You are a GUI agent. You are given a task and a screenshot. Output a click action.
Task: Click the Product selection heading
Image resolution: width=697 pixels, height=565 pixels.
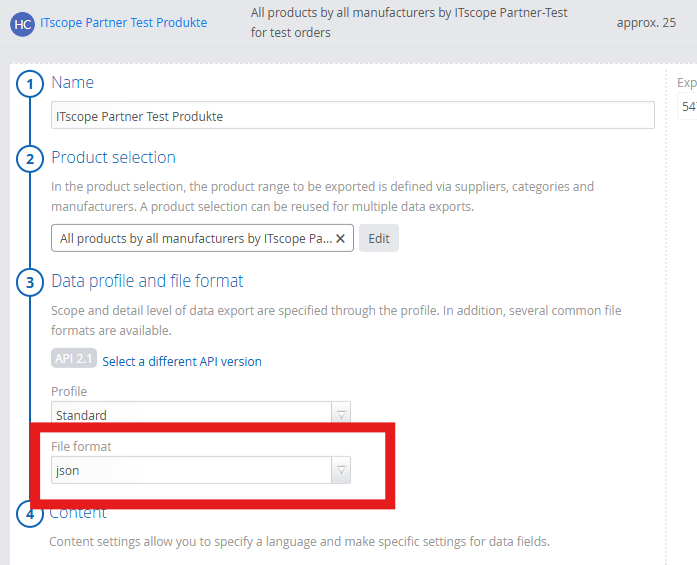(x=113, y=157)
